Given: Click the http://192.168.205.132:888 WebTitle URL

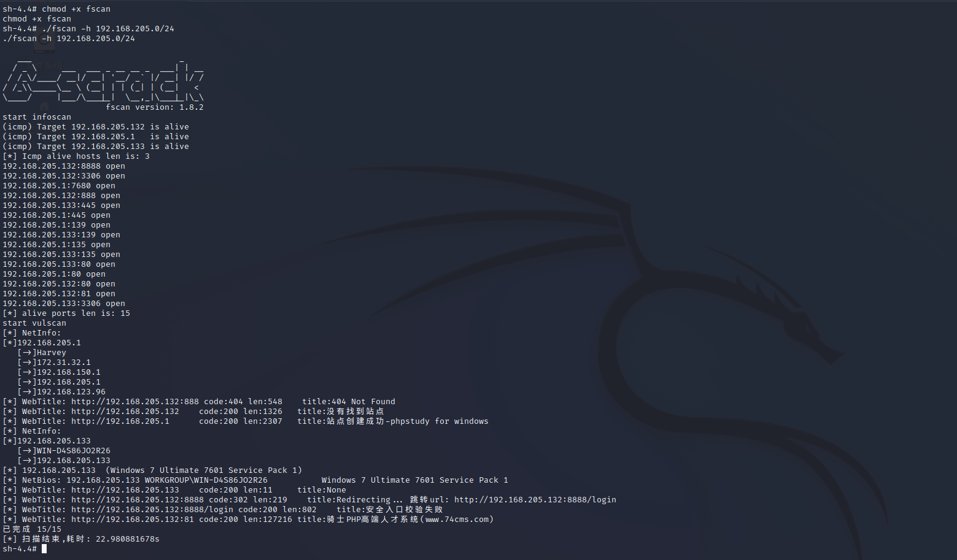Looking at the screenshot, I should click(135, 402).
